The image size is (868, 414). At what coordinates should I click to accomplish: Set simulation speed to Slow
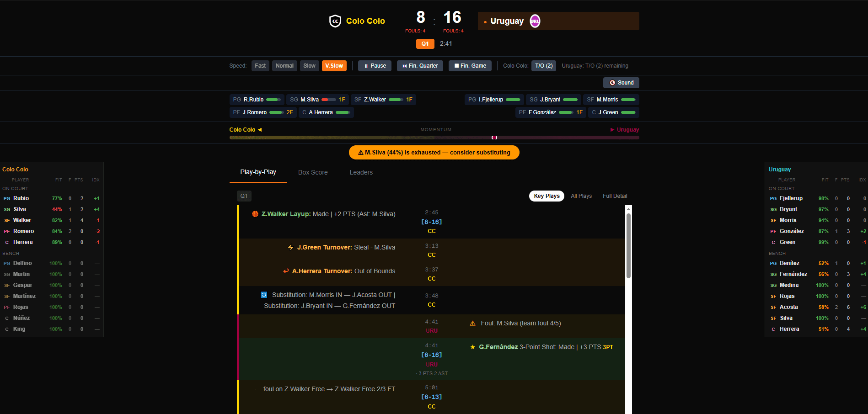point(310,66)
